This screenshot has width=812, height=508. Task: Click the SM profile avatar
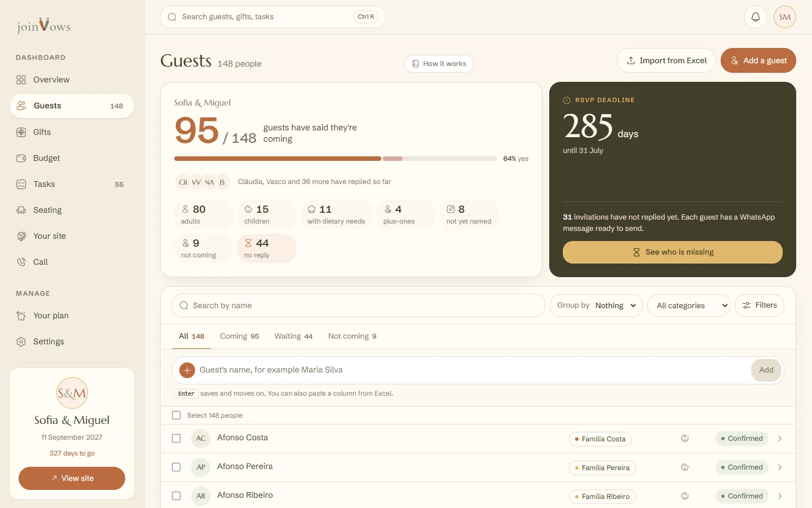785,17
